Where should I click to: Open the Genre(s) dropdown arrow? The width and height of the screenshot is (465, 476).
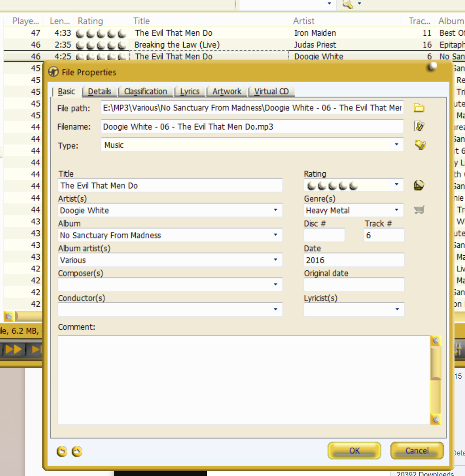point(397,210)
